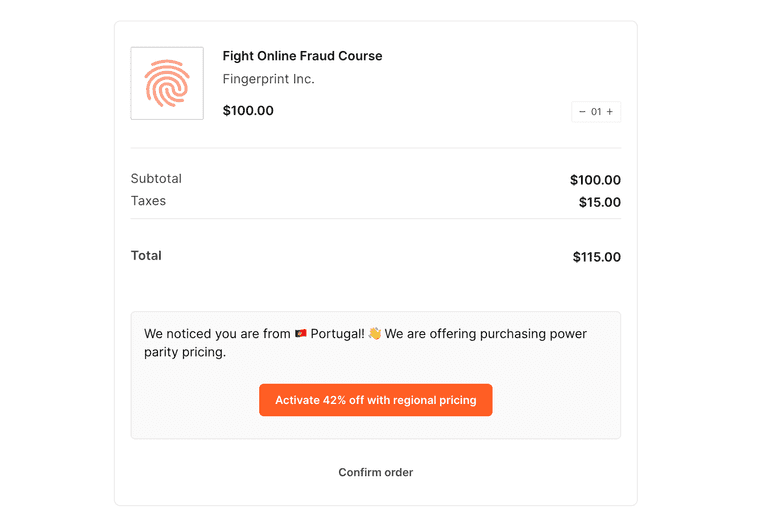This screenshot has height=523, width=766.
Task: Click the Fight Online Fraud Course title
Action: point(302,56)
